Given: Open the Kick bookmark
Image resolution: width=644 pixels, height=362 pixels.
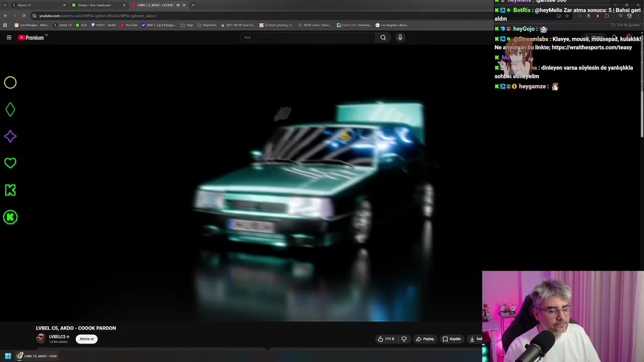Looking at the screenshot, I should click(82, 25).
